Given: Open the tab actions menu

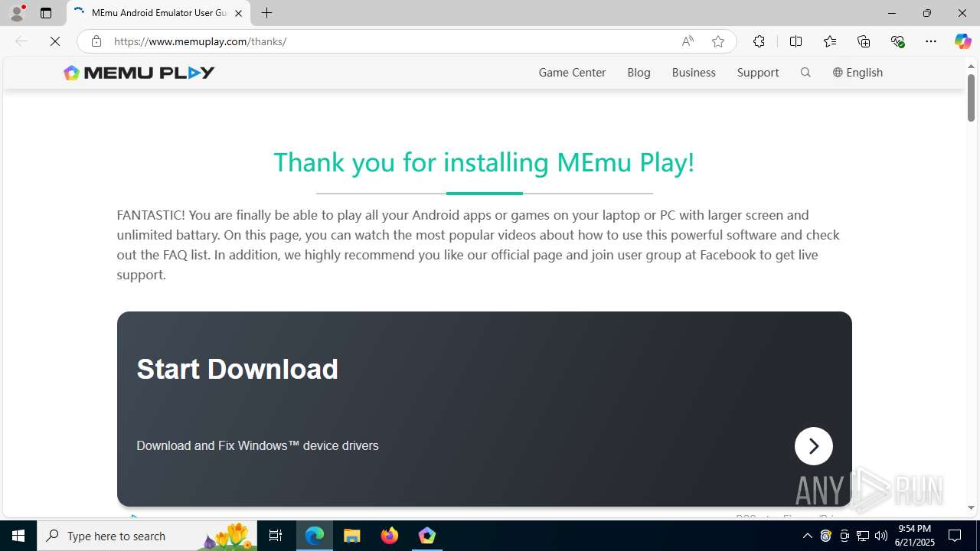Looking at the screenshot, I should pos(46,13).
